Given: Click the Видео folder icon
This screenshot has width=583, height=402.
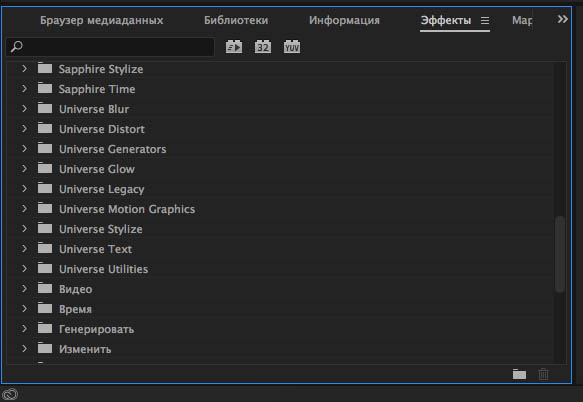Looking at the screenshot, I should [45, 288].
